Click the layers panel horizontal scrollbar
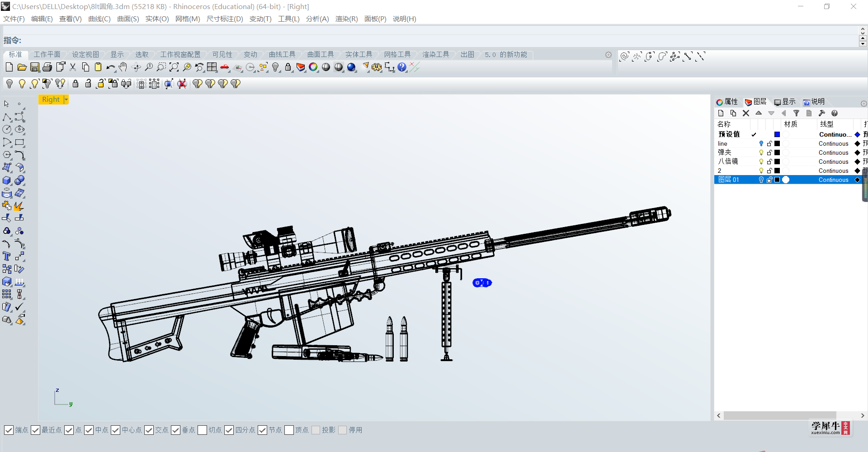 (x=779, y=415)
